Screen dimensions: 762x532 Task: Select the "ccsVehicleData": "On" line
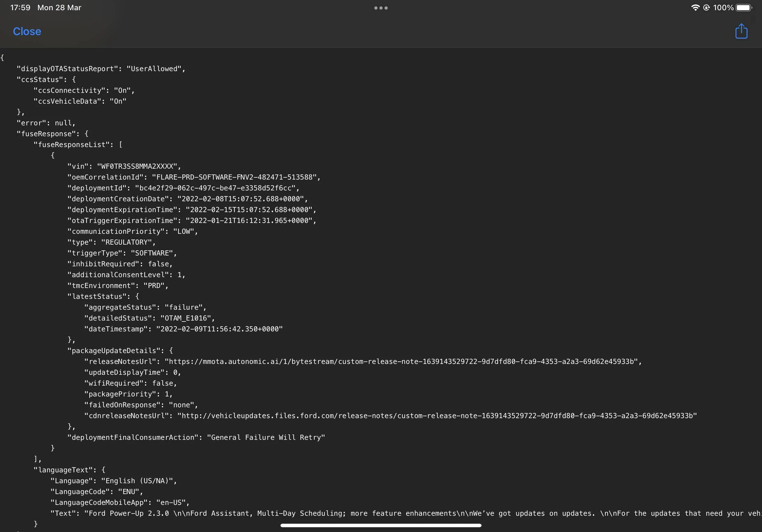pos(80,101)
